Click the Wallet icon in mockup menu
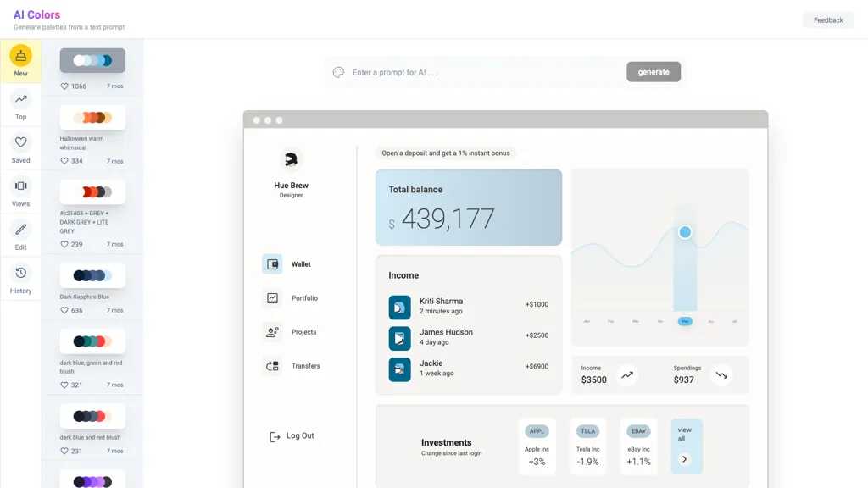This screenshot has width=868, height=488. (272, 264)
